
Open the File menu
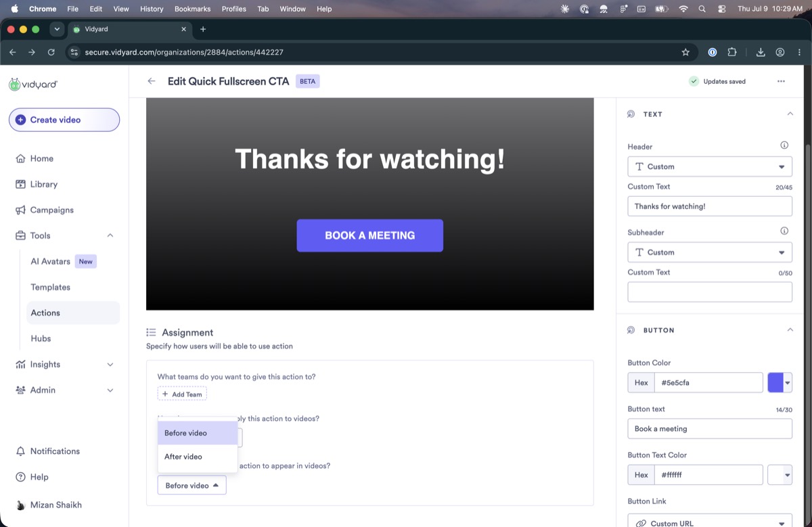tap(73, 9)
